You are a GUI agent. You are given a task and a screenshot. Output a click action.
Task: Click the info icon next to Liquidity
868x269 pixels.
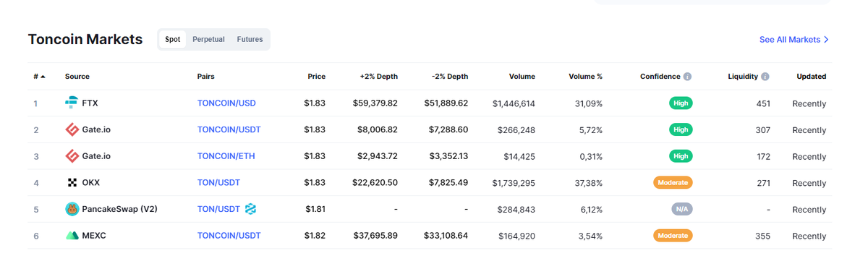tap(765, 77)
